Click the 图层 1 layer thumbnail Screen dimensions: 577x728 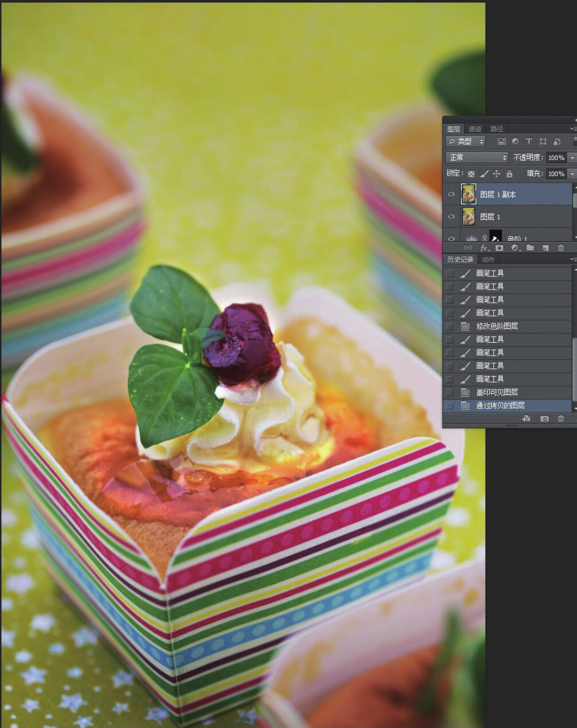[468, 217]
